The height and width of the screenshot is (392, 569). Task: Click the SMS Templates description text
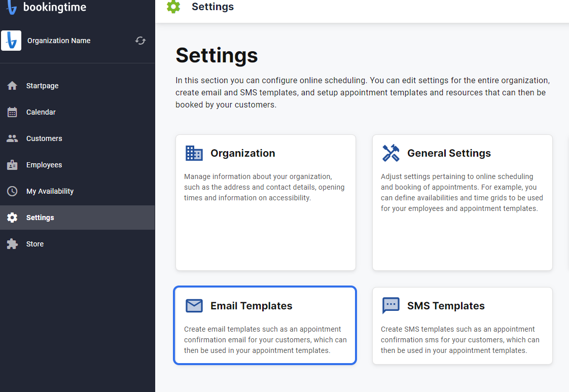[460, 340]
